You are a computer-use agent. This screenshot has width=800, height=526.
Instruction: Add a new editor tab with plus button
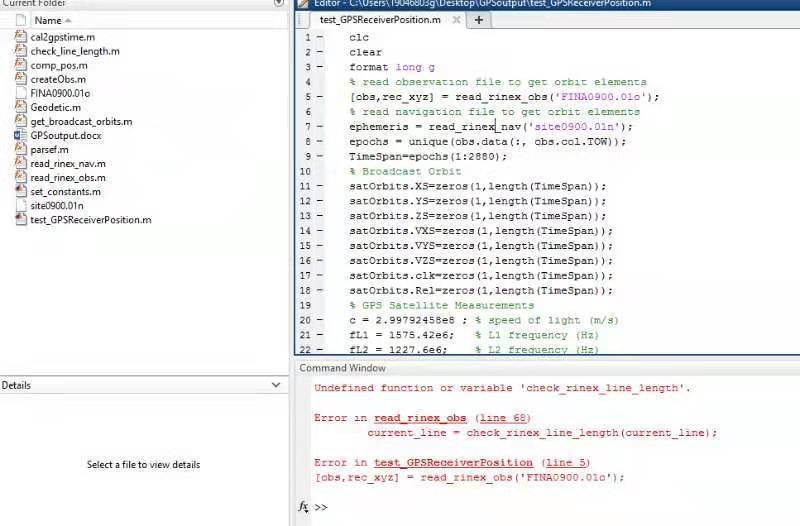click(x=479, y=20)
